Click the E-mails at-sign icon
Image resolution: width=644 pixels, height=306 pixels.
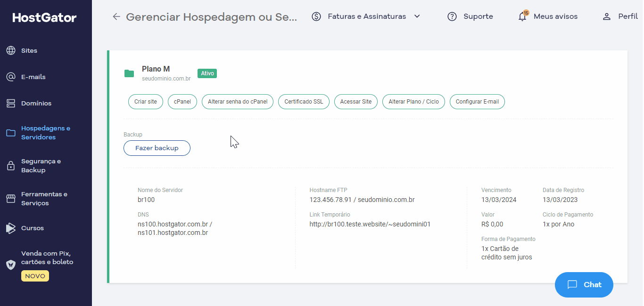pyautogui.click(x=11, y=77)
